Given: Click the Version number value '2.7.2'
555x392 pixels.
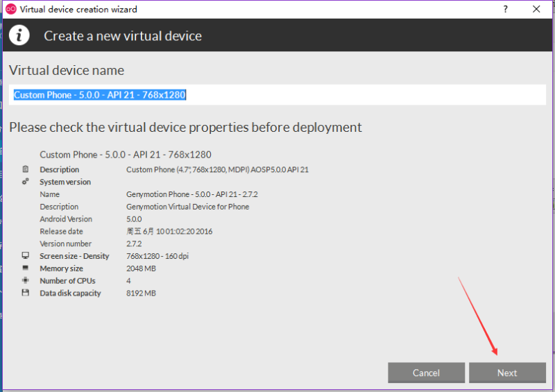Looking at the screenshot, I should tap(134, 244).
